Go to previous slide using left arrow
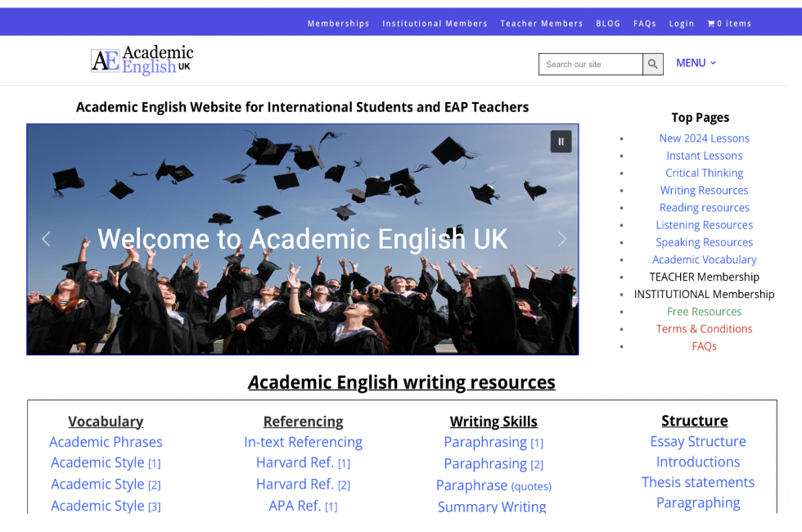Image resolution: width=802 pixels, height=532 pixels. [46, 239]
